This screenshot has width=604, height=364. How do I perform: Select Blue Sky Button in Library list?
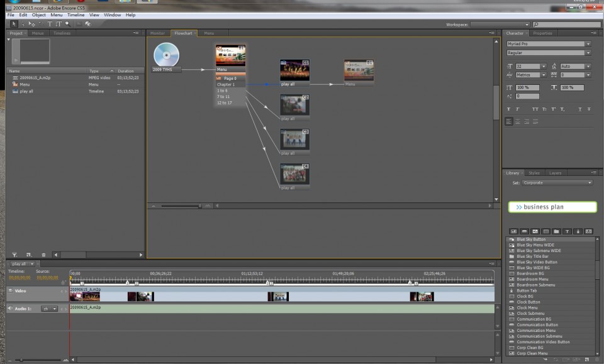point(531,240)
